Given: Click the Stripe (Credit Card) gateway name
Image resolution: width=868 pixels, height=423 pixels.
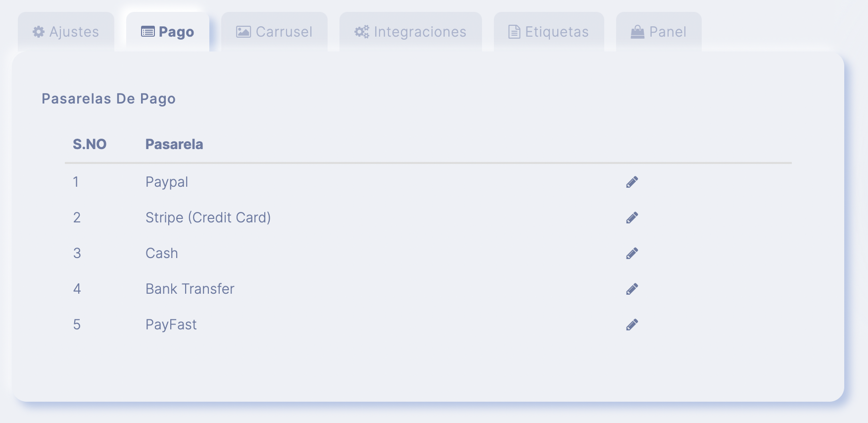Looking at the screenshot, I should 208,218.
